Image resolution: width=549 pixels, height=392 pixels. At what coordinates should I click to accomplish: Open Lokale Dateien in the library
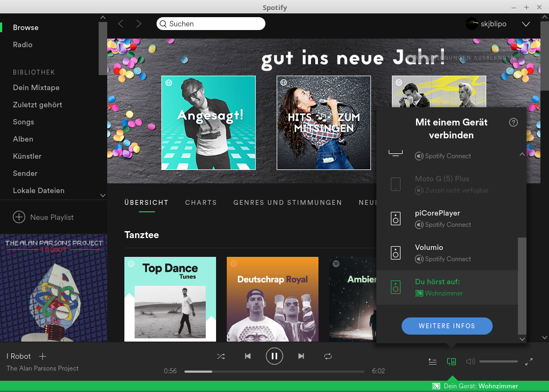point(39,190)
